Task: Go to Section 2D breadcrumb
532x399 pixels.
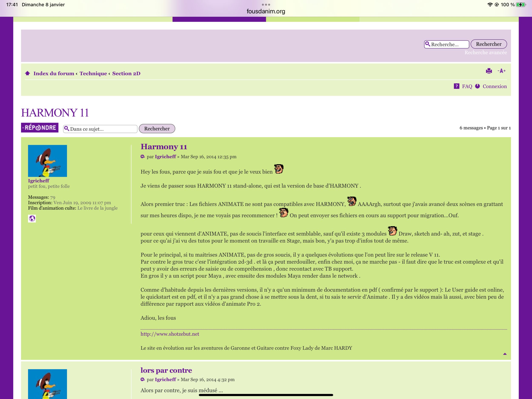Action: coord(126,73)
